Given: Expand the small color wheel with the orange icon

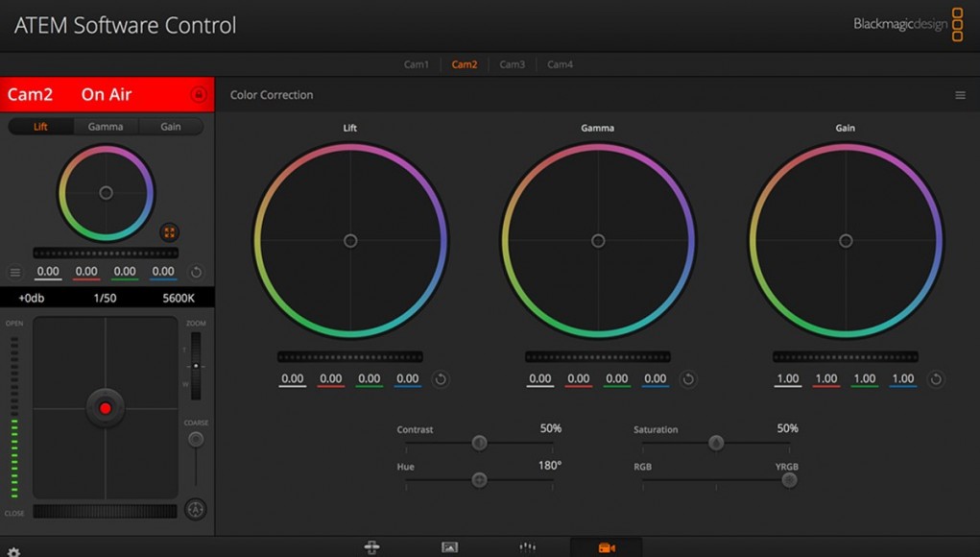Looking at the screenshot, I should click(x=169, y=232).
